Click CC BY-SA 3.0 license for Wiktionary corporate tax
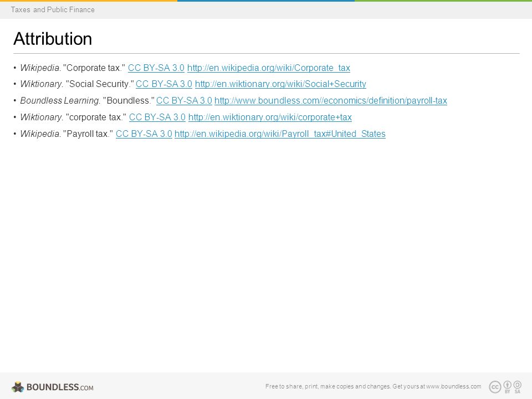The width and height of the screenshot is (532, 399). pos(157,117)
